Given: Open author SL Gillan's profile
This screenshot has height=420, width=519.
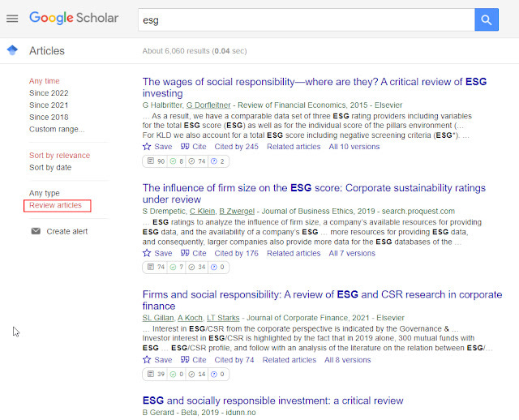Looking at the screenshot, I should tap(158, 318).
